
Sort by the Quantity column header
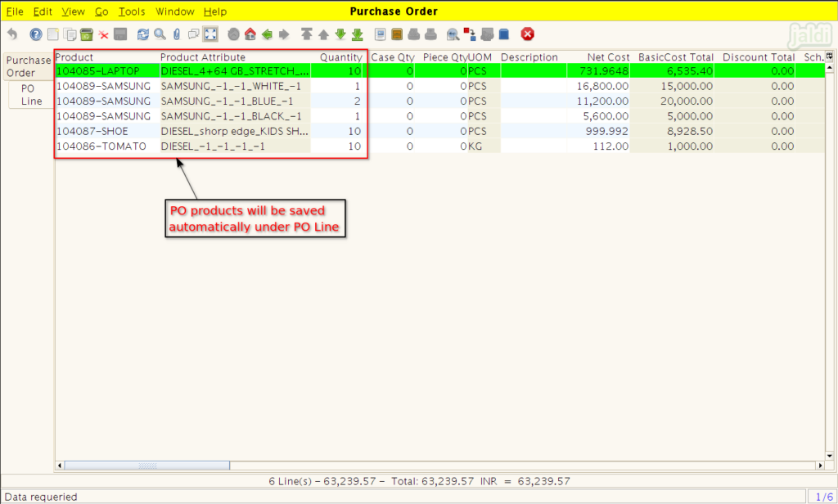tap(336, 57)
